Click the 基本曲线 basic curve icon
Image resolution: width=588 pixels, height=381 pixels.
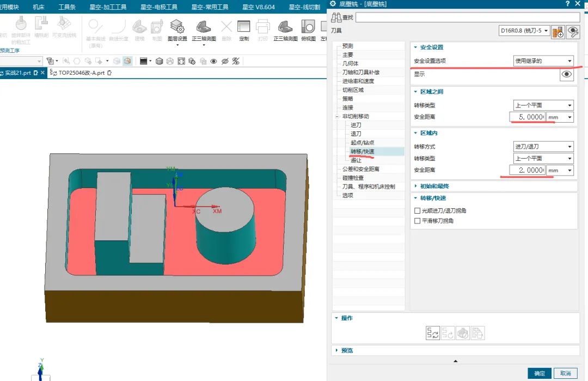point(95,27)
